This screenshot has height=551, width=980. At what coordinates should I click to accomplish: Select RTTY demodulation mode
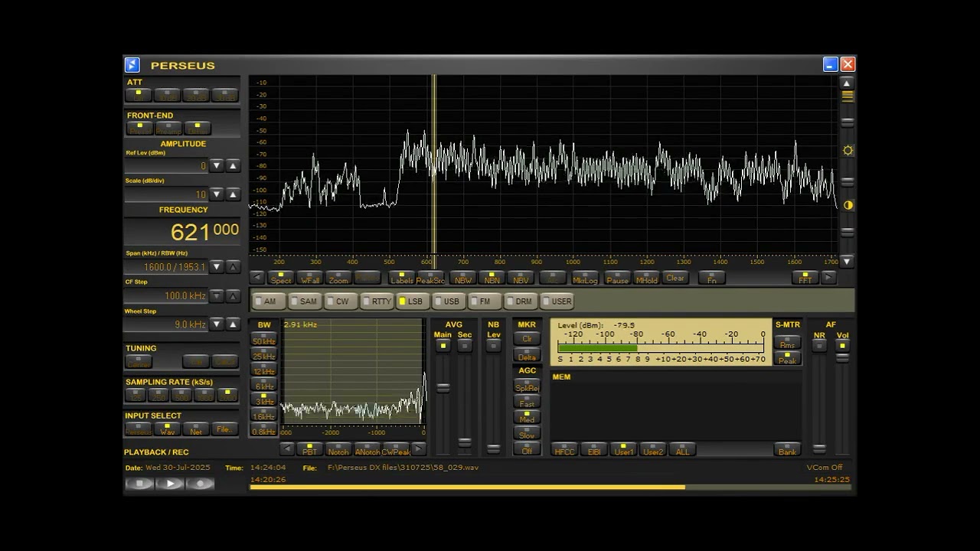[x=377, y=302]
